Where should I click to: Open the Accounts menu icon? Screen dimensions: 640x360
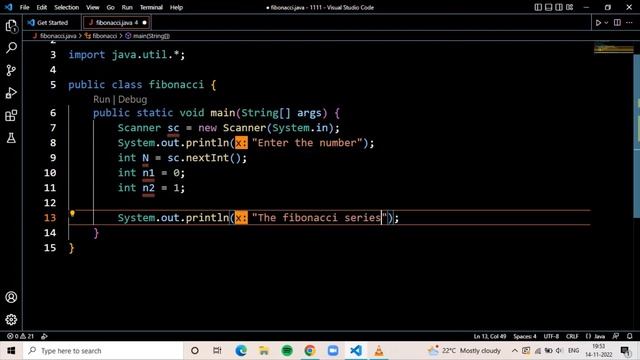click(11, 297)
